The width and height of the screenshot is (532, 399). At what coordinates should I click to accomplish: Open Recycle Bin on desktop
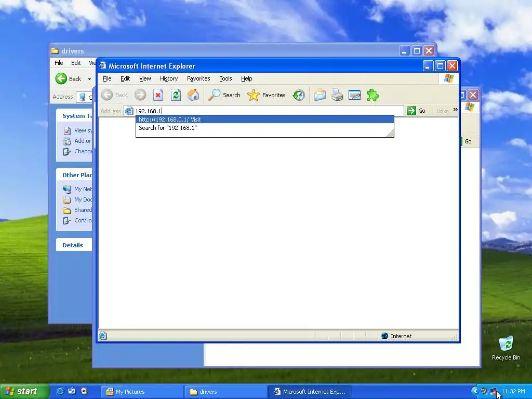(x=506, y=348)
